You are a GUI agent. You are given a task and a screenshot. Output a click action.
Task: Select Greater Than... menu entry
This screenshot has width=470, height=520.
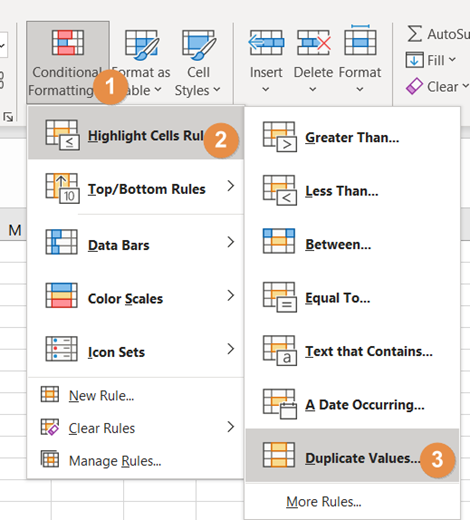pos(353,137)
